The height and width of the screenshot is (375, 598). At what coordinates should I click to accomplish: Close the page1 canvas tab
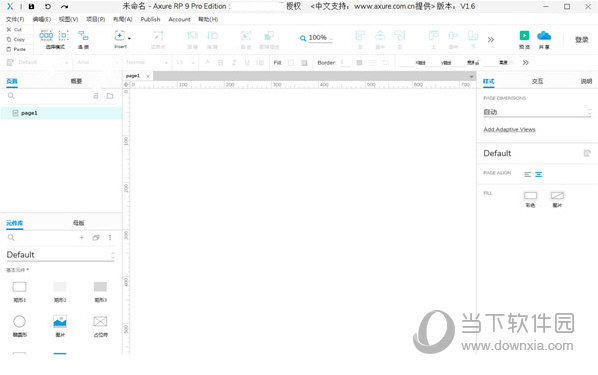pos(148,76)
